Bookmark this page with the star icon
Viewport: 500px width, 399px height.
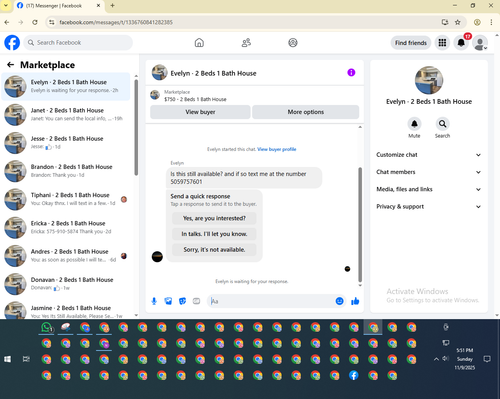coord(458,22)
